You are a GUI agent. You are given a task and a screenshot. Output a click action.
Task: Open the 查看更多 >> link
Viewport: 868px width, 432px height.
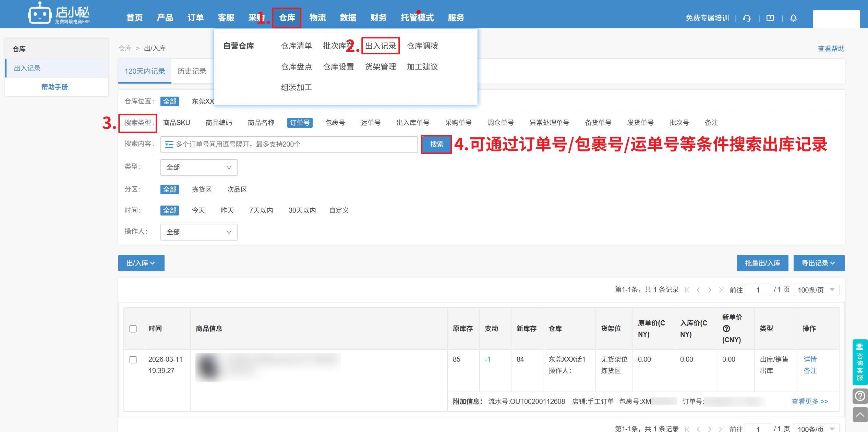point(810,401)
